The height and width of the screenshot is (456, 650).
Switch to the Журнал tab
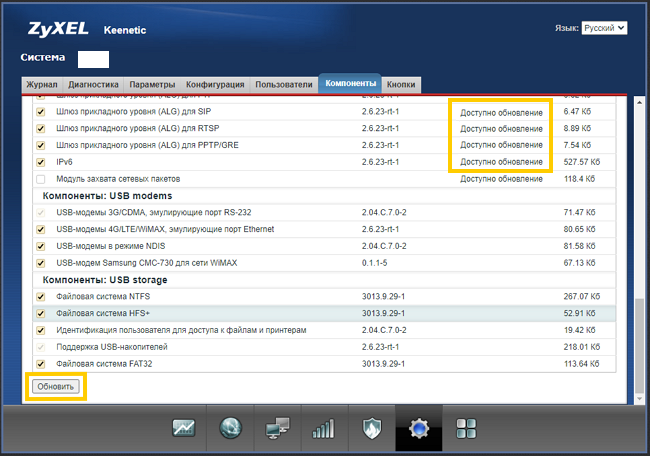pos(41,85)
